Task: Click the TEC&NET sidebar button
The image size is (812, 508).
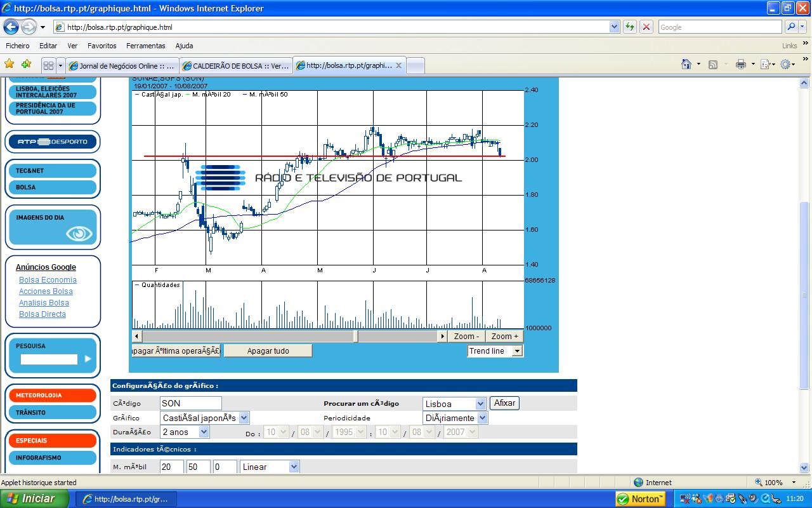Action: point(52,171)
